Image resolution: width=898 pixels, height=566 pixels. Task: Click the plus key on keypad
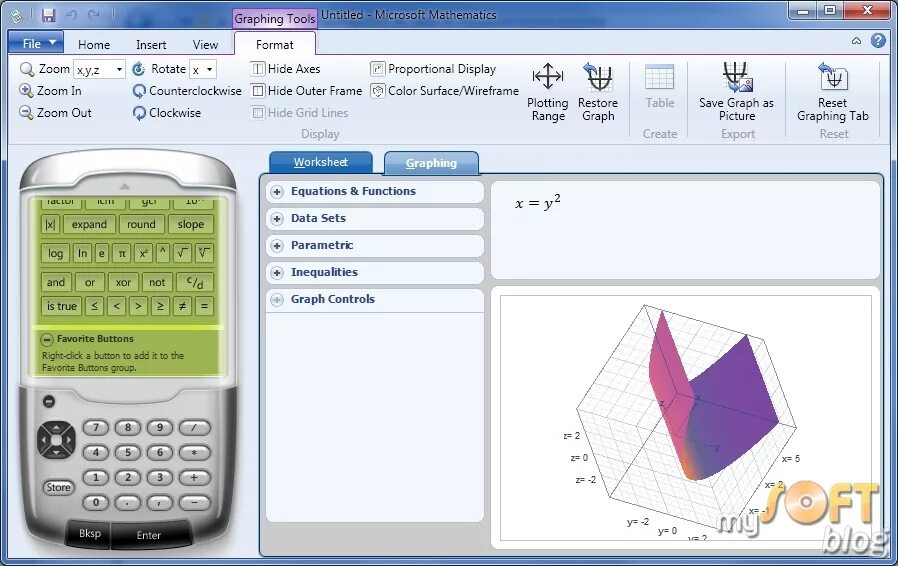coord(194,477)
